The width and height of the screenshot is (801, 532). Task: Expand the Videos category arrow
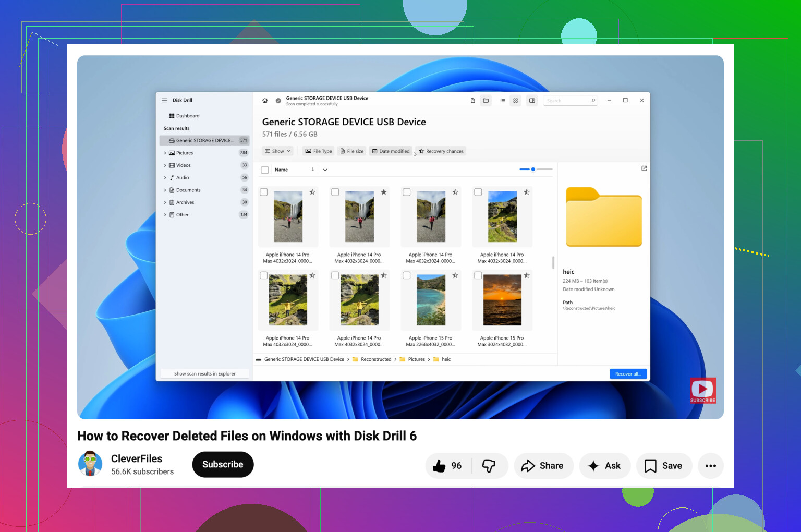tap(165, 165)
